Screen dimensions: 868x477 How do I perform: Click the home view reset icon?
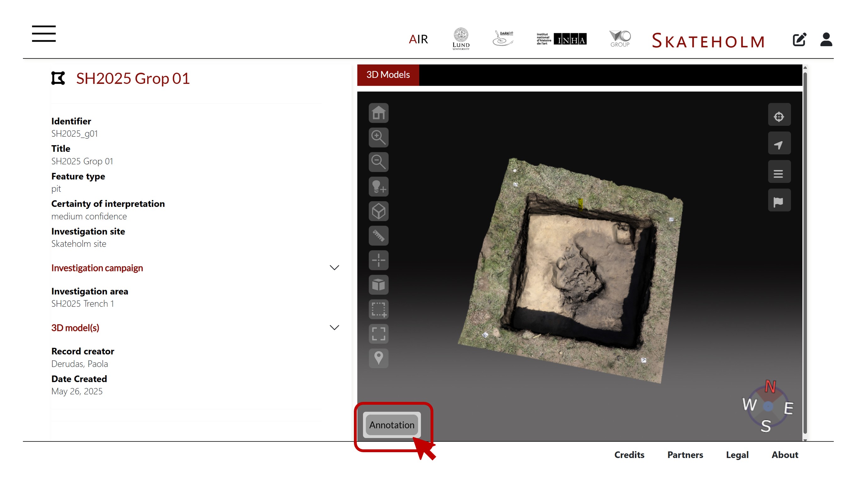tap(378, 113)
